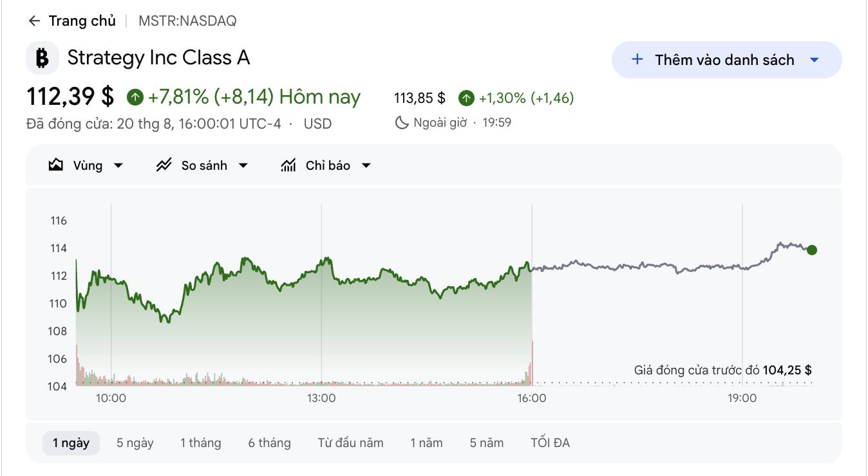
Task: Go to Trang chủ link
Action: (x=82, y=21)
